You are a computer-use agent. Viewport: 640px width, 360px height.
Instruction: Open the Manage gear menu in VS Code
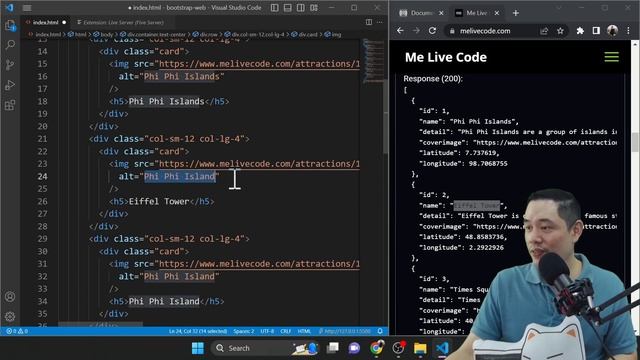click(10, 316)
